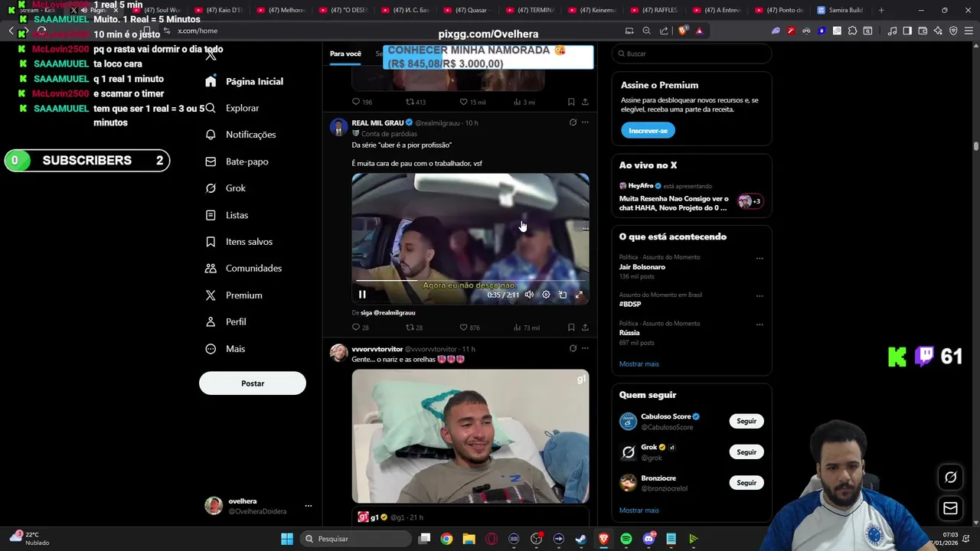The height and width of the screenshot is (551, 980).
Task: Follow the Grok account
Action: (x=746, y=452)
